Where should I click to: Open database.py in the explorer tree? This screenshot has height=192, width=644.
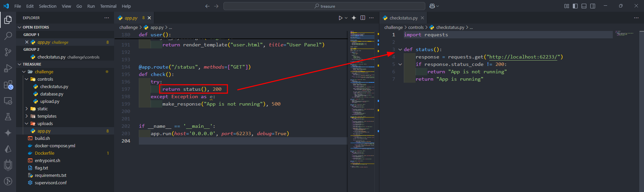[52, 94]
